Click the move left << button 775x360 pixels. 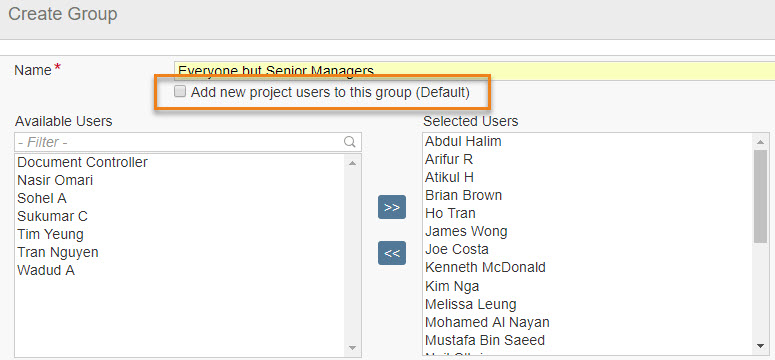[x=391, y=253]
